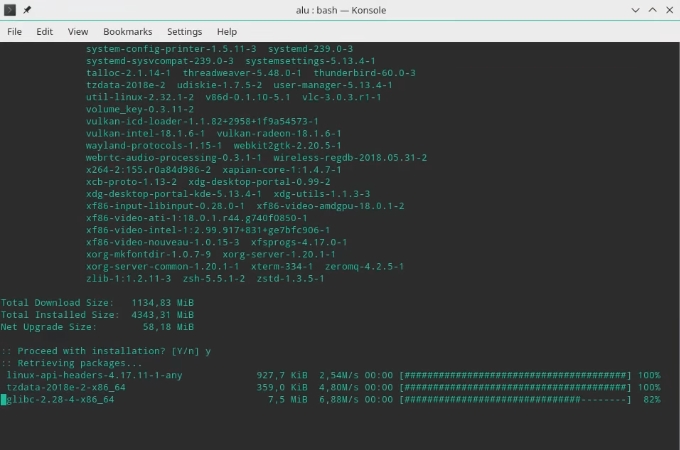Image resolution: width=680 pixels, height=450 pixels.
Task: Open the Bookmarks menu
Action: click(128, 32)
